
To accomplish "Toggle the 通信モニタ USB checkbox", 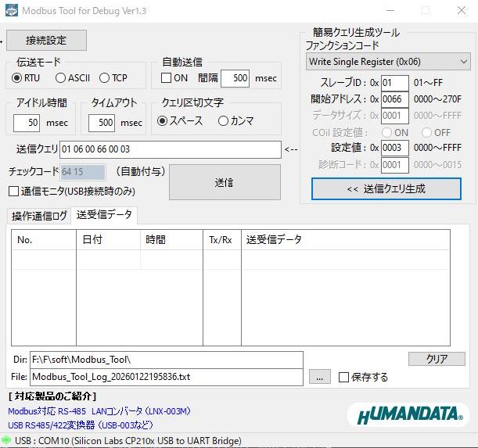I will (13, 191).
